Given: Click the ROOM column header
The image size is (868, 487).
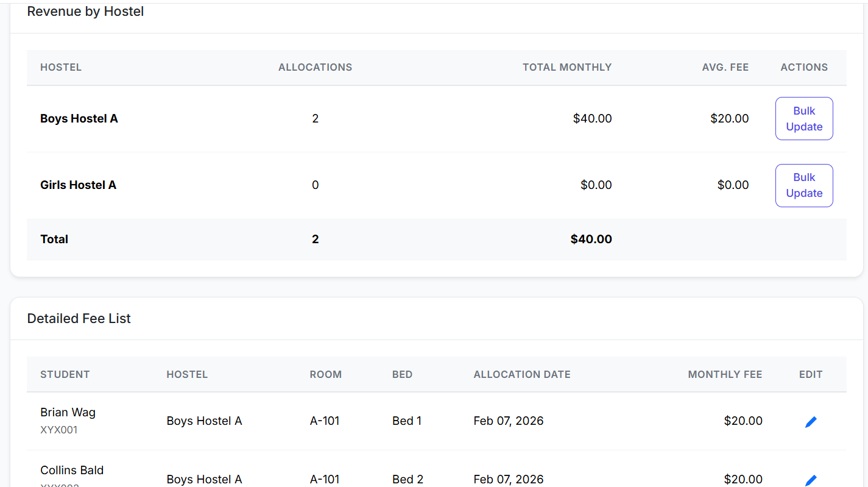Looking at the screenshot, I should (325, 375).
